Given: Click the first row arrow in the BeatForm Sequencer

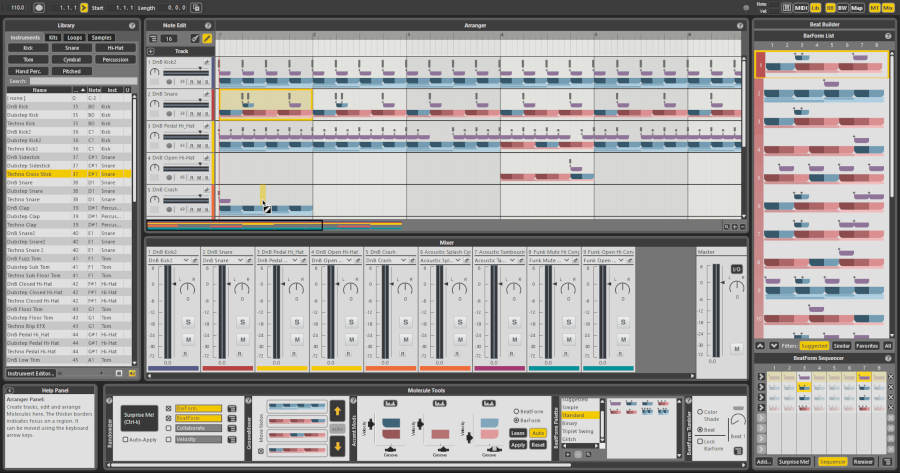Looking at the screenshot, I should coord(761,377).
